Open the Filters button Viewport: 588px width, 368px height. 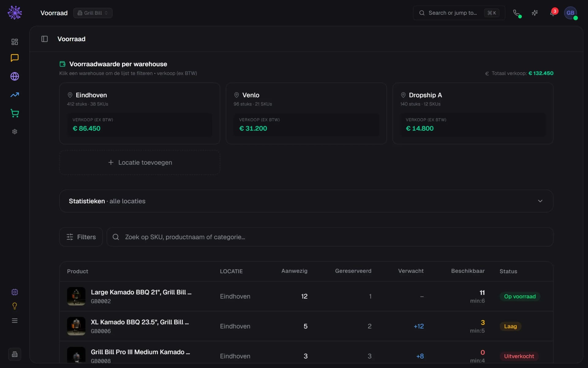81,237
